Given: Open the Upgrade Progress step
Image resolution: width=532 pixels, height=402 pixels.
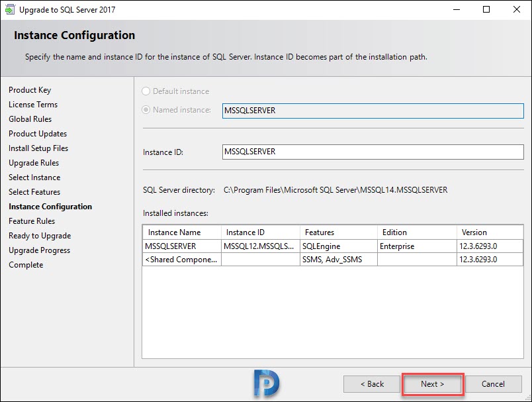Looking at the screenshot, I should [x=39, y=250].
